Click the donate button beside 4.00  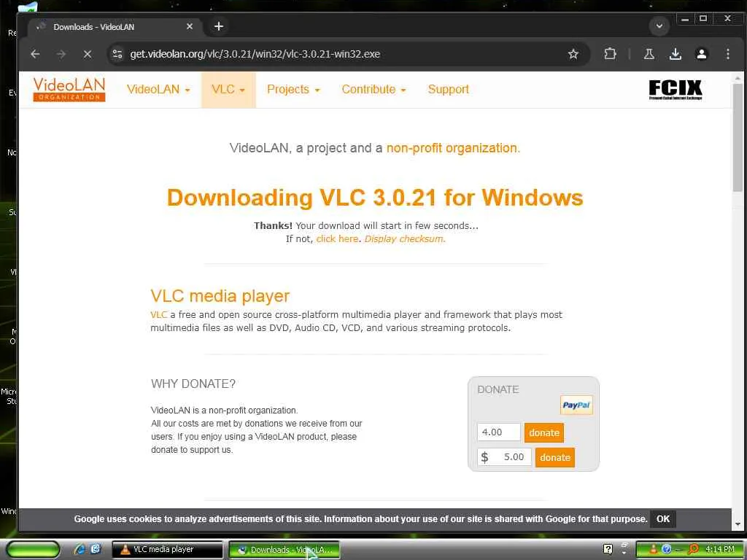pos(544,433)
